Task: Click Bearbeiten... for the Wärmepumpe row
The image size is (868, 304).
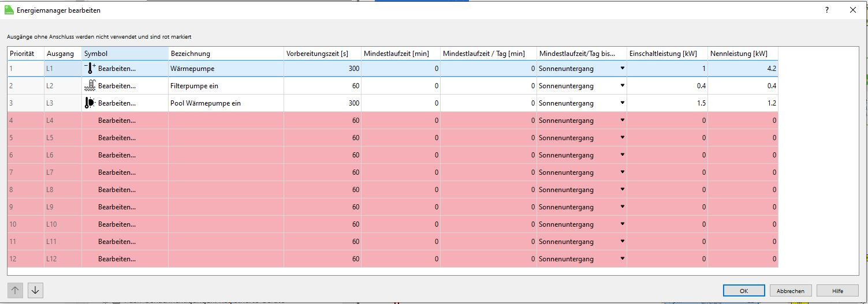Action: (x=117, y=69)
